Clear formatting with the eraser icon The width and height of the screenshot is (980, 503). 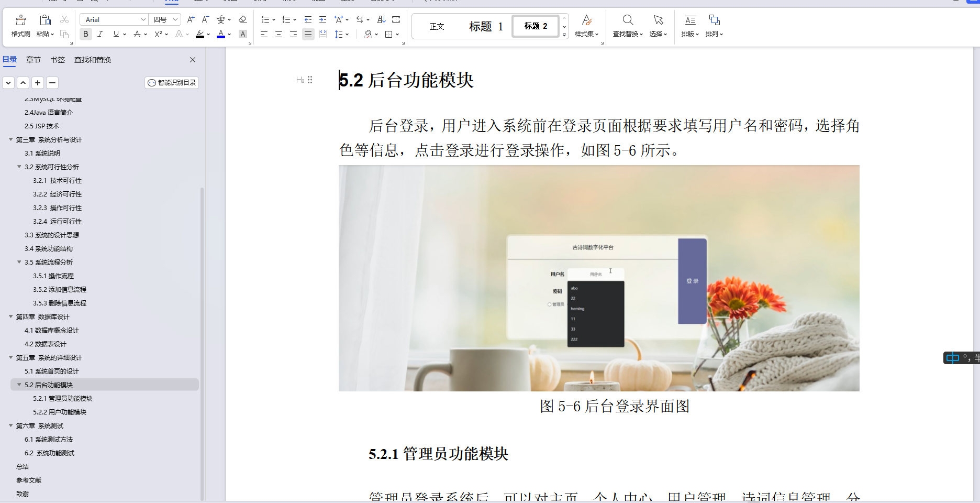(242, 19)
